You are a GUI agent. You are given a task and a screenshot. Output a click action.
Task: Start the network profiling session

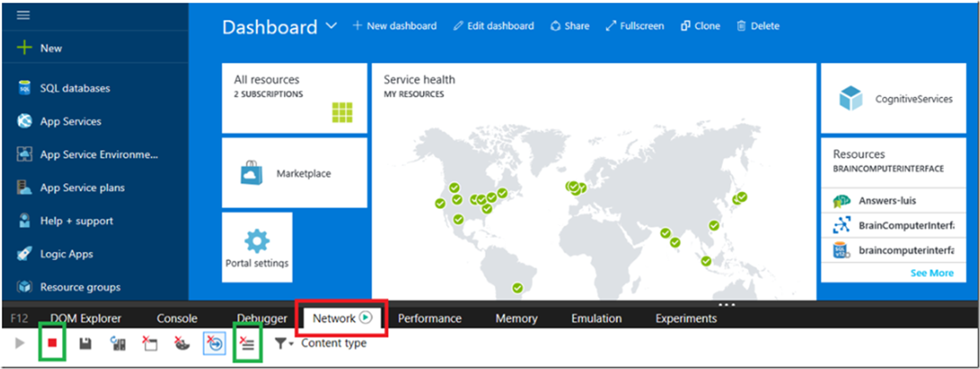click(x=20, y=344)
